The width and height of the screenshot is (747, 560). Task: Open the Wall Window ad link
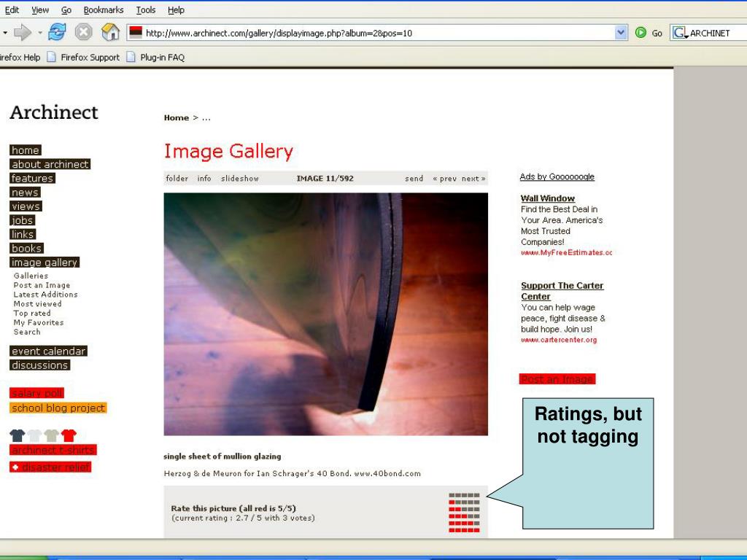(x=547, y=198)
